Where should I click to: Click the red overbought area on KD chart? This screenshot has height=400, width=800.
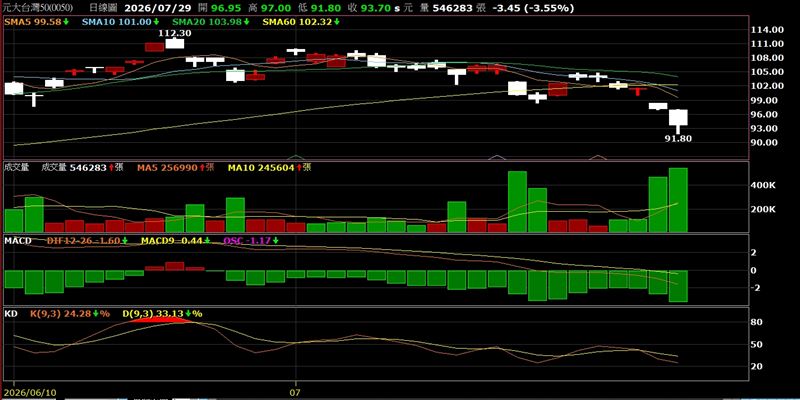pos(160,319)
